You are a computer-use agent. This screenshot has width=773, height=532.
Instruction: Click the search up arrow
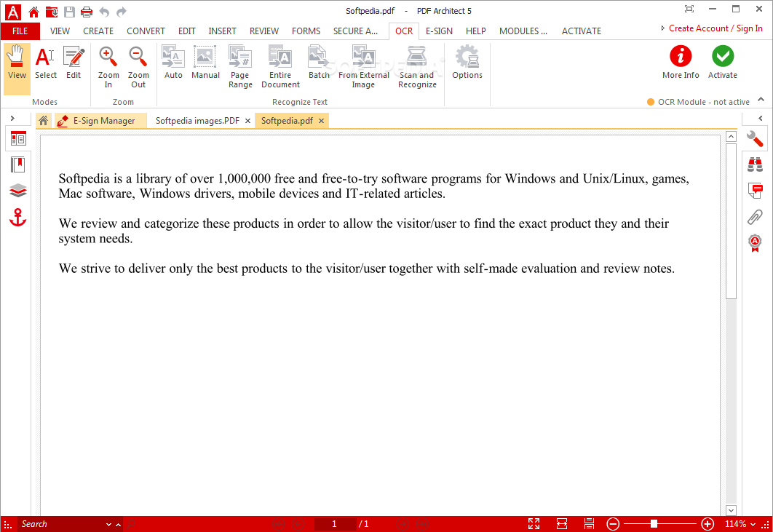click(119, 524)
